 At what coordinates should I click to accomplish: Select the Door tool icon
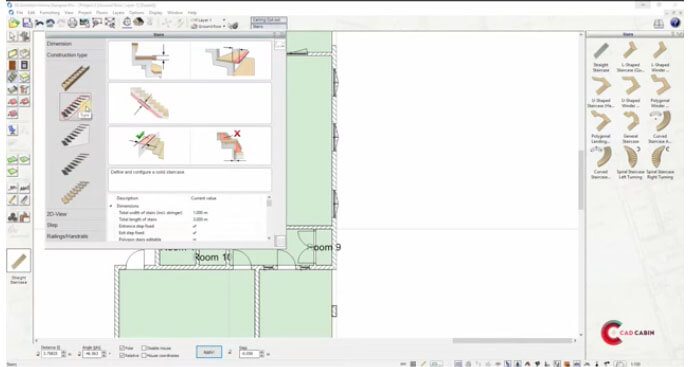tap(12, 65)
